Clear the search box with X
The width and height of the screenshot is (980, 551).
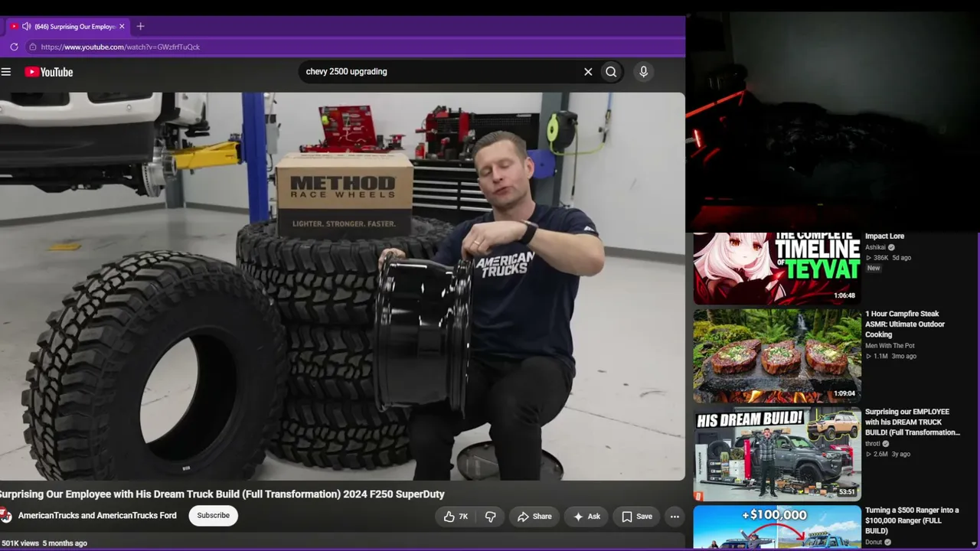[588, 72]
